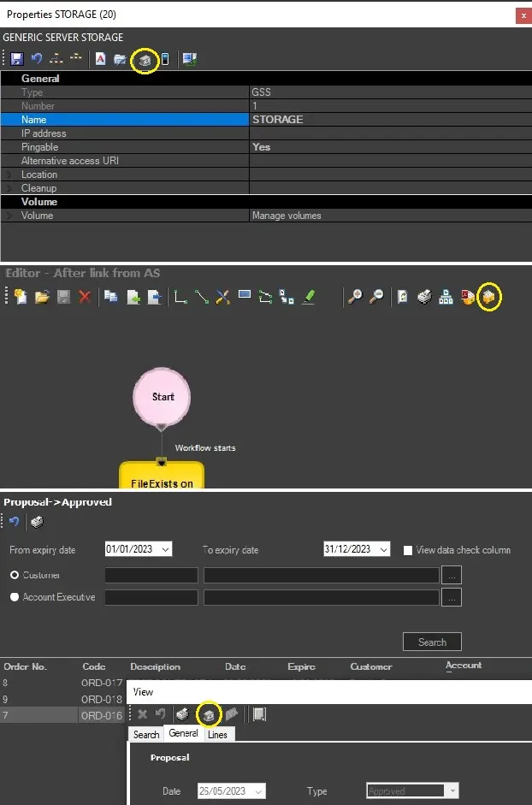Click the circled yellow package icon in Editor

[488, 297]
